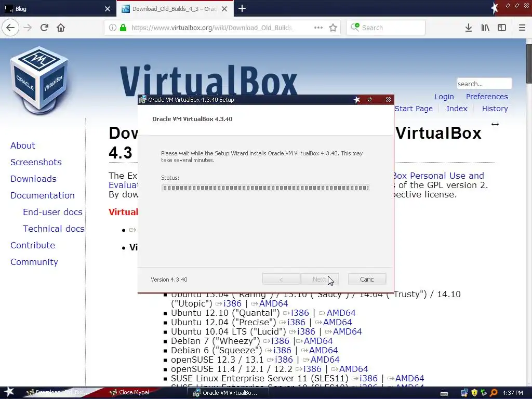The image size is (532, 399).
Task: Click the star start button on taskbar
Action: (9, 392)
